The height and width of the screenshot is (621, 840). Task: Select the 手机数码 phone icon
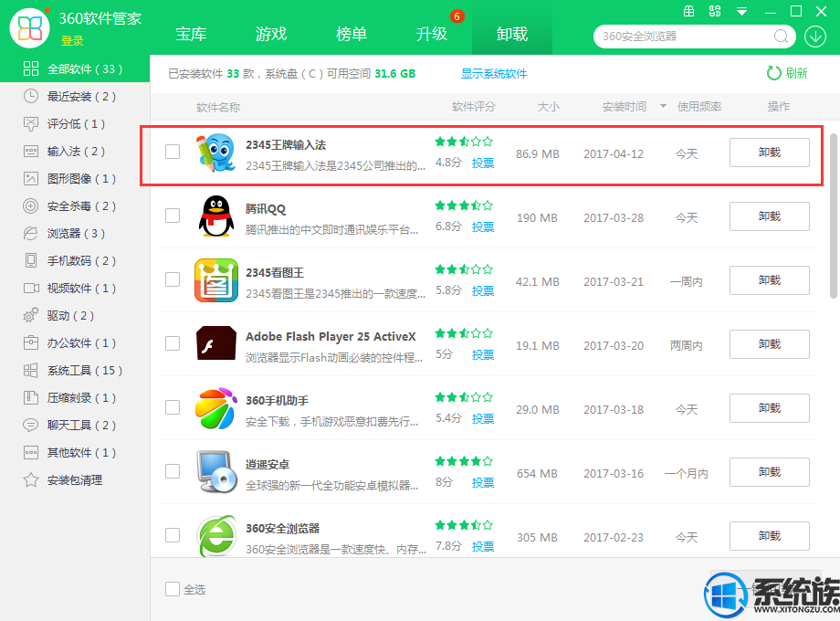coord(31,260)
